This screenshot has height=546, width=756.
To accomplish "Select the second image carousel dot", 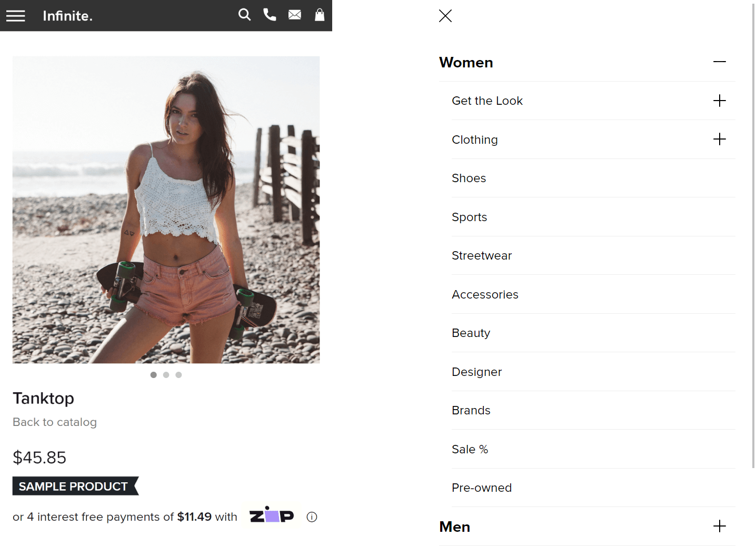I will pos(166,375).
